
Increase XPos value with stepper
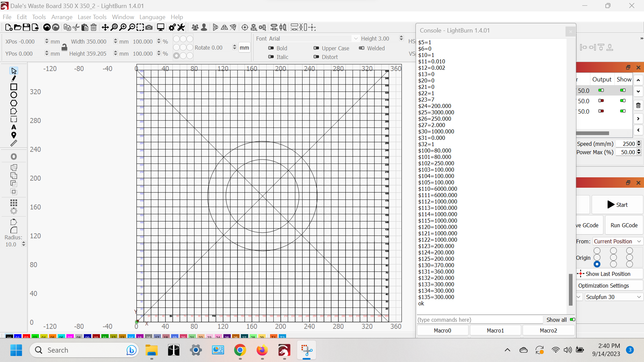coord(47,40)
